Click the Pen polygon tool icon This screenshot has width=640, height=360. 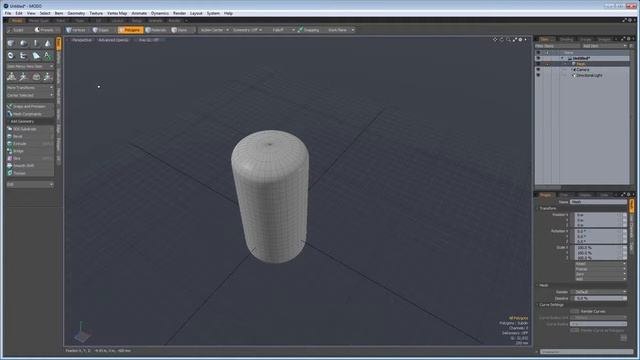point(36,56)
